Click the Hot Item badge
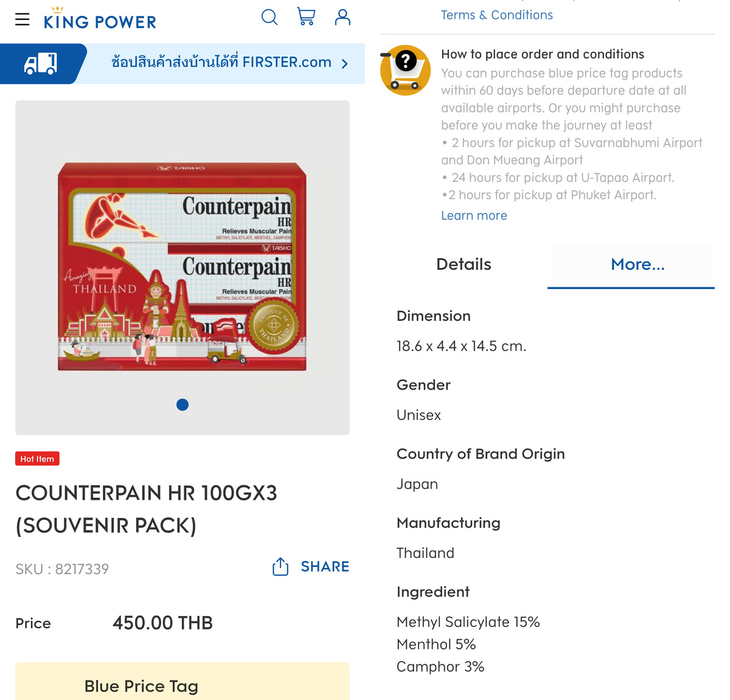 pyautogui.click(x=37, y=459)
